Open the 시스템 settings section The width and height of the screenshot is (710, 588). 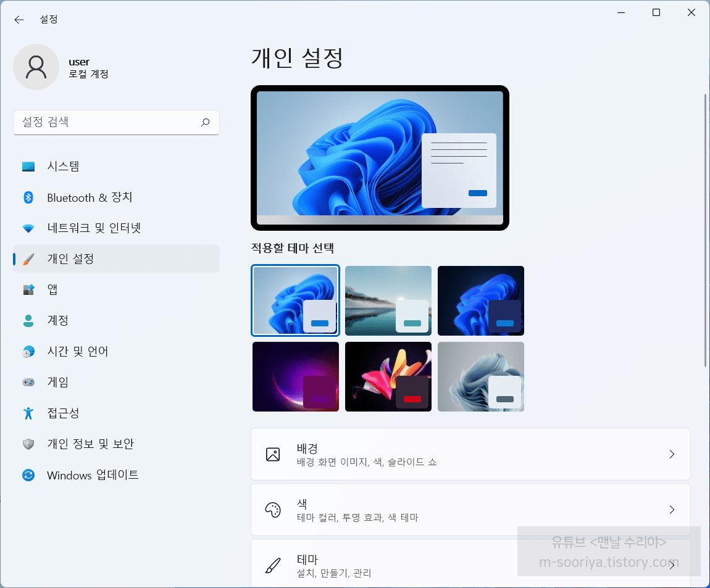pos(116,167)
